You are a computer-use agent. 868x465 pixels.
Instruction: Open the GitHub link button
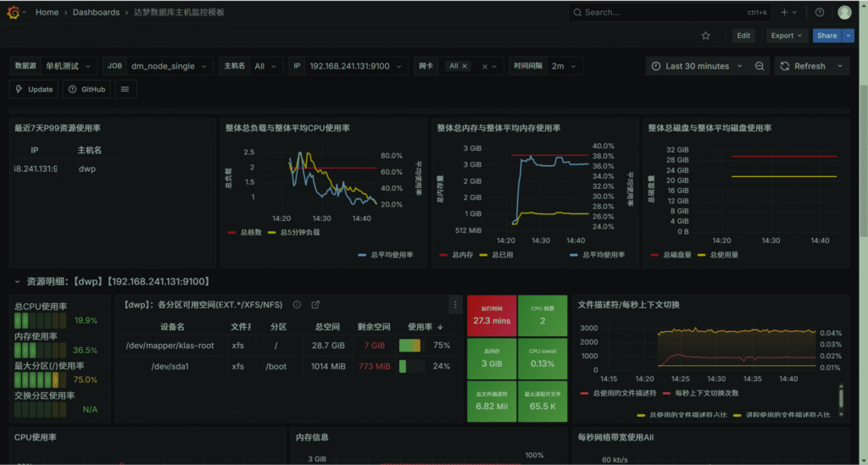pyautogui.click(x=86, y=89)
